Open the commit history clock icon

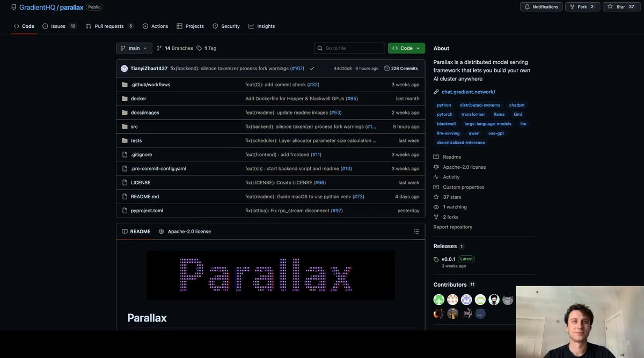(387, 68)
